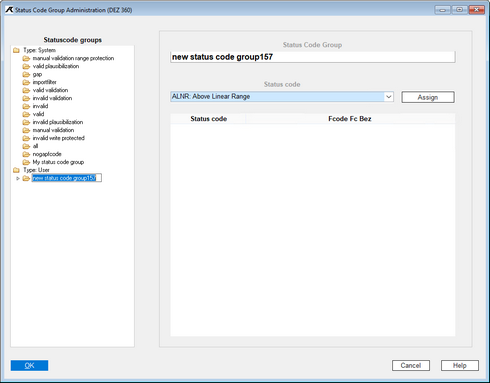Click folder icon beside the all group
Screen dimensions: 490x383
[26, 146]
